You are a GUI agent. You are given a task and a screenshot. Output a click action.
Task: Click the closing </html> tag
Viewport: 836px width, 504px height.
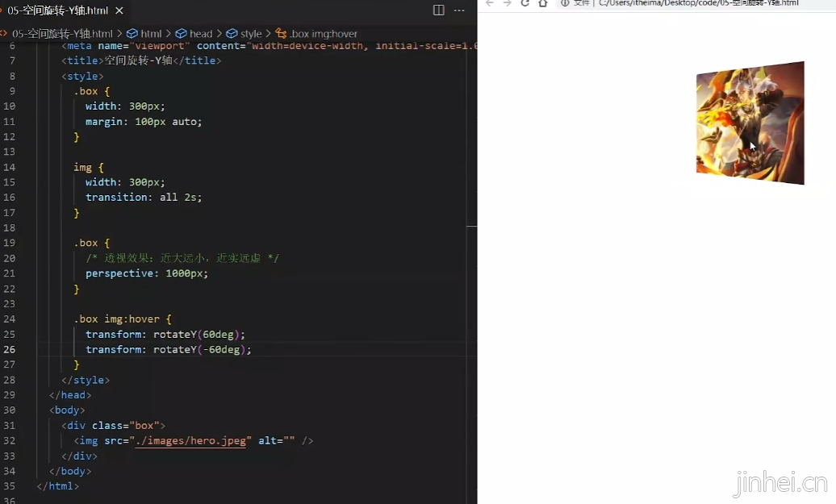58,486
